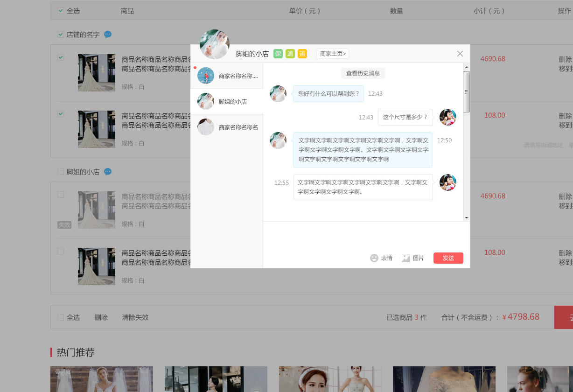573x392 pixels.
Task: Delete the 失效 product row in 脚姐的小店
Action: (x=566, y=196)
